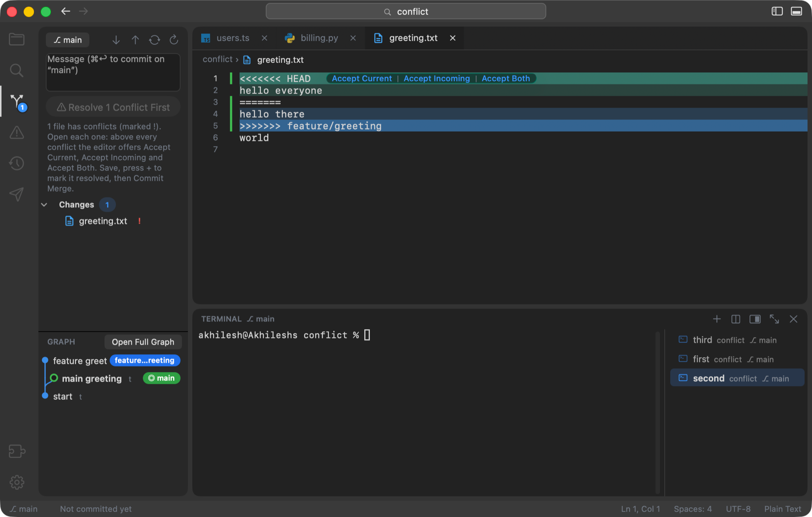Viewport: 812px width, 517px height.
Task: Open the extensions sidebar icon
Action: tap(17, 451)
